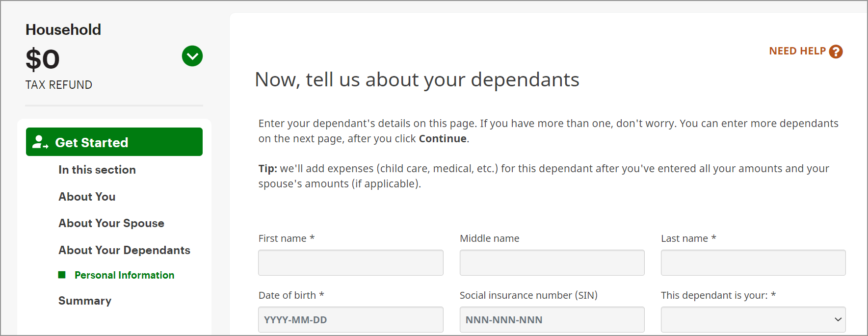This screenshot has width=868, height=336.
Task: Click into the Middle name field
Action: (x=552, y=262)
